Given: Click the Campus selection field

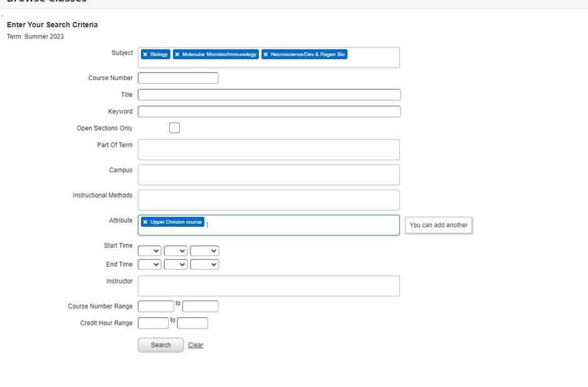Looking at the screenshot, I should 268,175.
